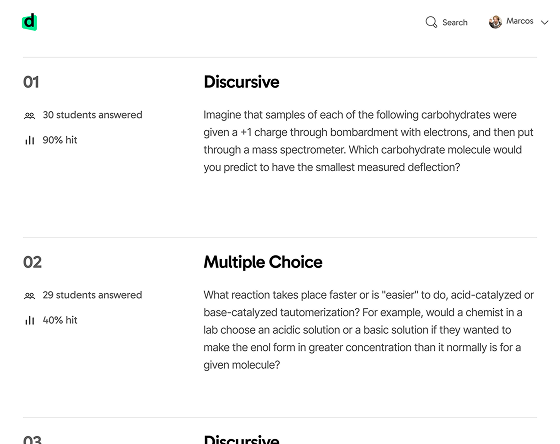
Task: Select question number 03
Action: 32,440
